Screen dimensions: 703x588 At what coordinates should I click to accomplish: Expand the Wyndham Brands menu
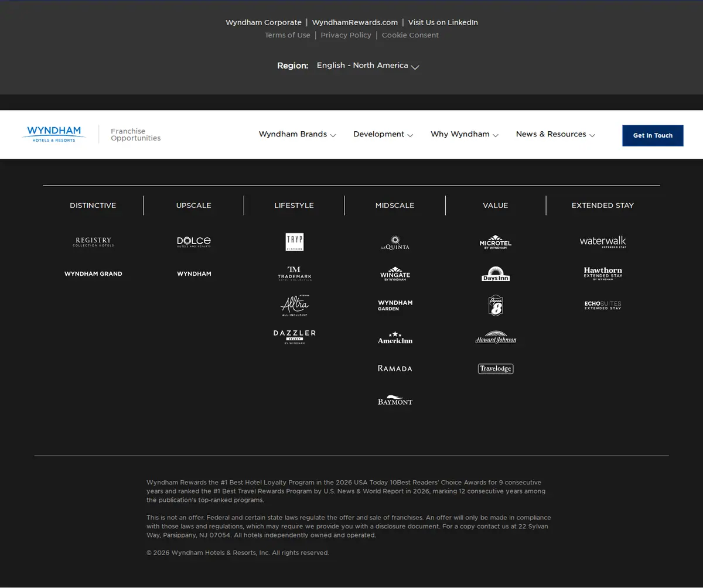[297, 134]
